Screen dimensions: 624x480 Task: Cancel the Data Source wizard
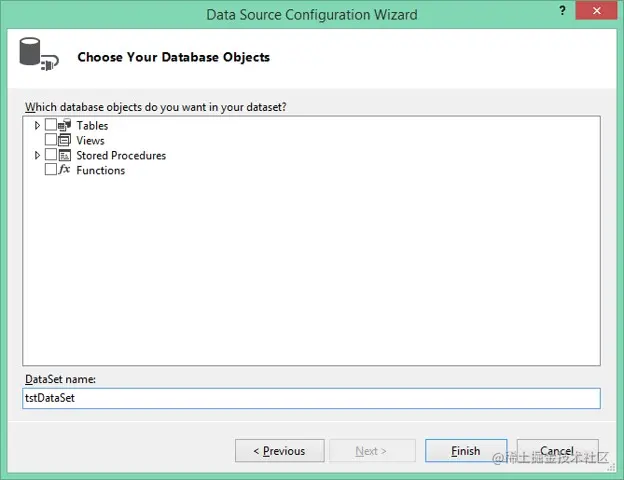pyautogui.click(x=558, y=451)
